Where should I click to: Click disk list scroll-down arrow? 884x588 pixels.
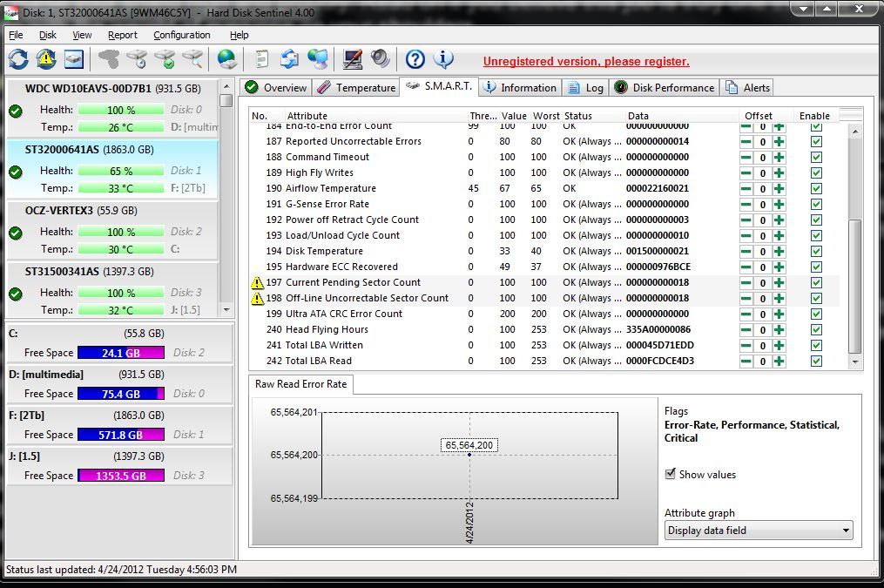(226, 309)
